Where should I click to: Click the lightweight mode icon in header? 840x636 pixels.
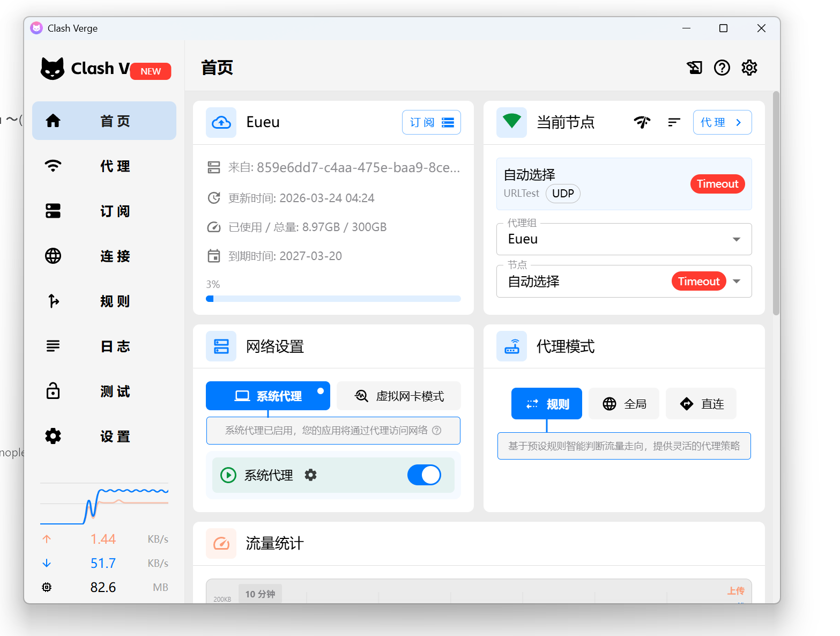(694, 68)
